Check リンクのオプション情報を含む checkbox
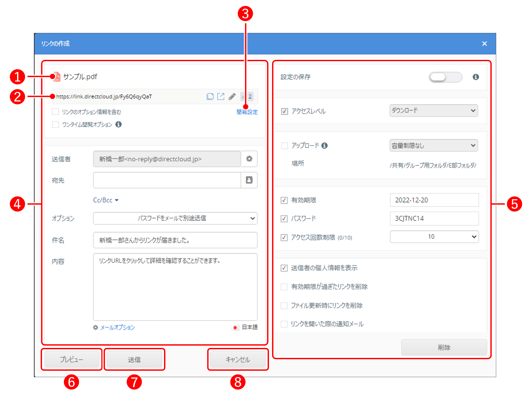532x402 pixels. click(56, 112)
